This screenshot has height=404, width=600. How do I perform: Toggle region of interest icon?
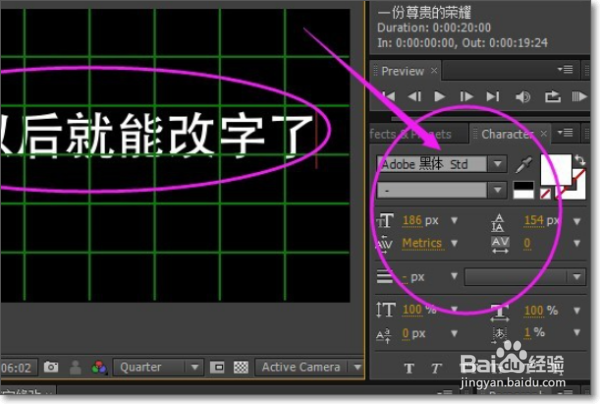[217, 368]
